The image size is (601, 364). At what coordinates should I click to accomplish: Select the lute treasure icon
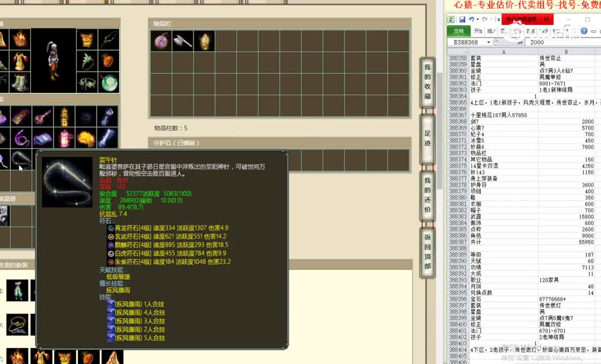(42, 116)
